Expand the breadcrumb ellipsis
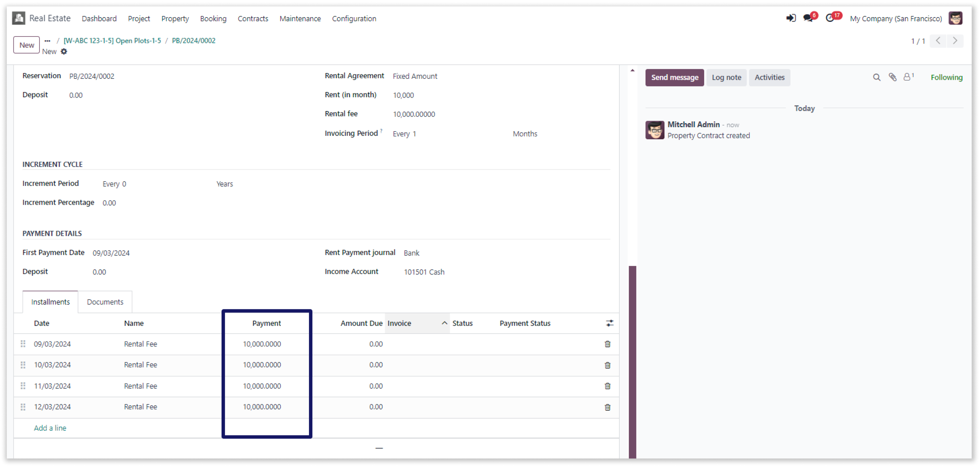 pyautogui.click(x=47, y=40)
